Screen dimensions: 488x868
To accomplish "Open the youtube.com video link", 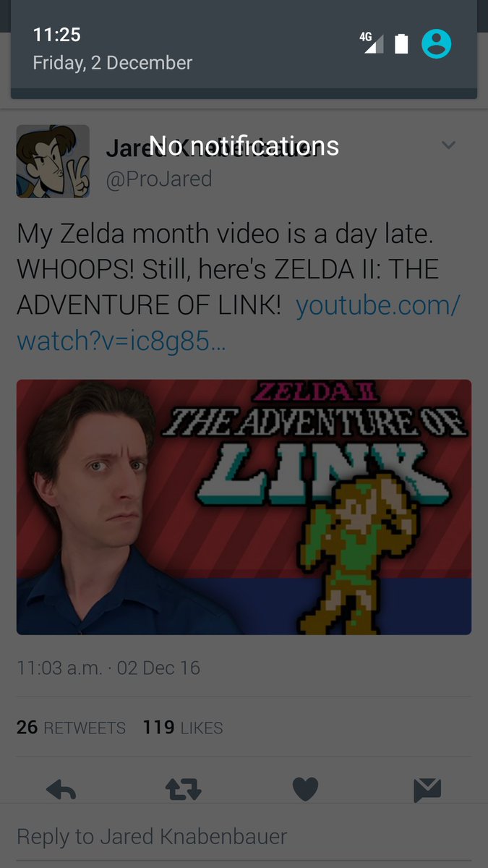I will (238, 323).
